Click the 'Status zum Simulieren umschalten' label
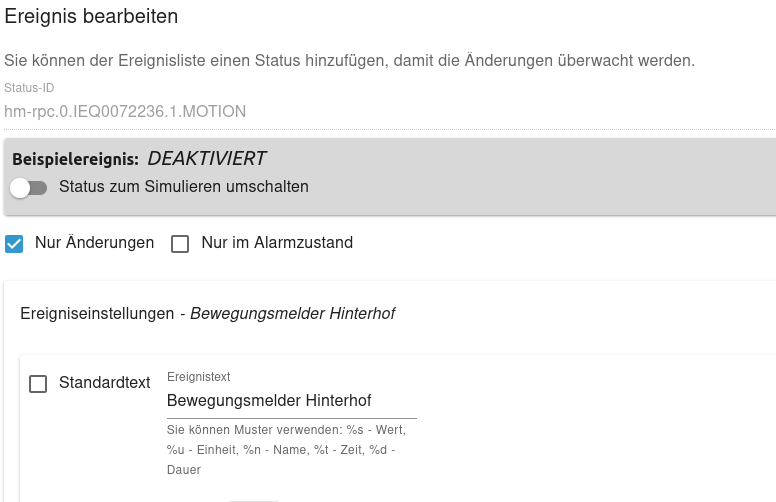Screen dimensions: 776x502 [x=184, y=187]
